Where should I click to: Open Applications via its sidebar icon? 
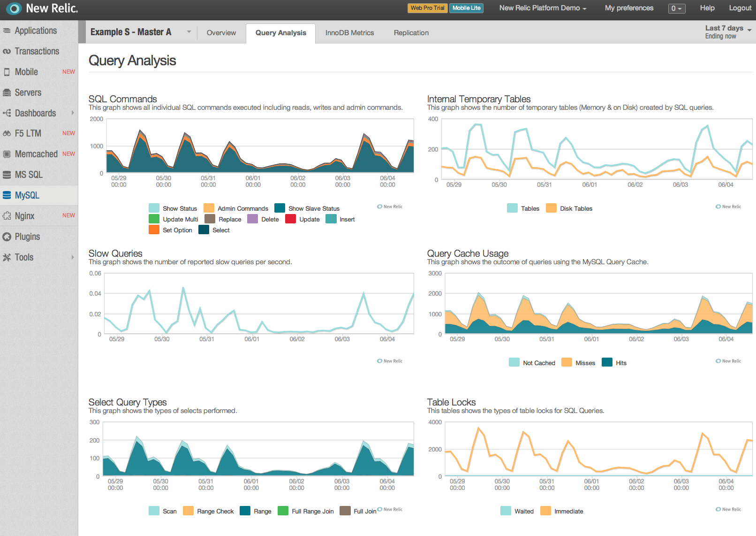tap(7, 31)
